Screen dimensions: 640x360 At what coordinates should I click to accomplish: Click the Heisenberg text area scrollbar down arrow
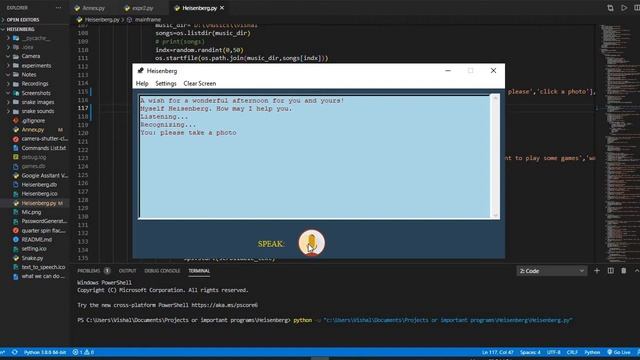(495, 215)
